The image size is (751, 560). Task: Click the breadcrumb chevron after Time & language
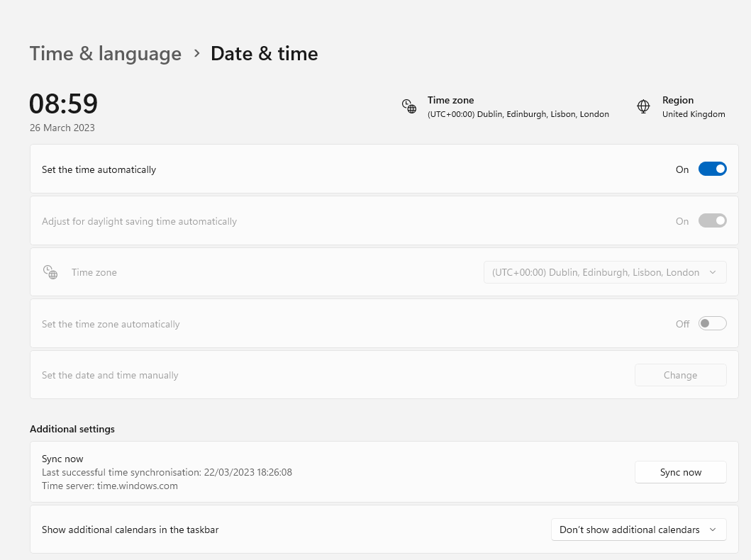click(x=196, y=53)
